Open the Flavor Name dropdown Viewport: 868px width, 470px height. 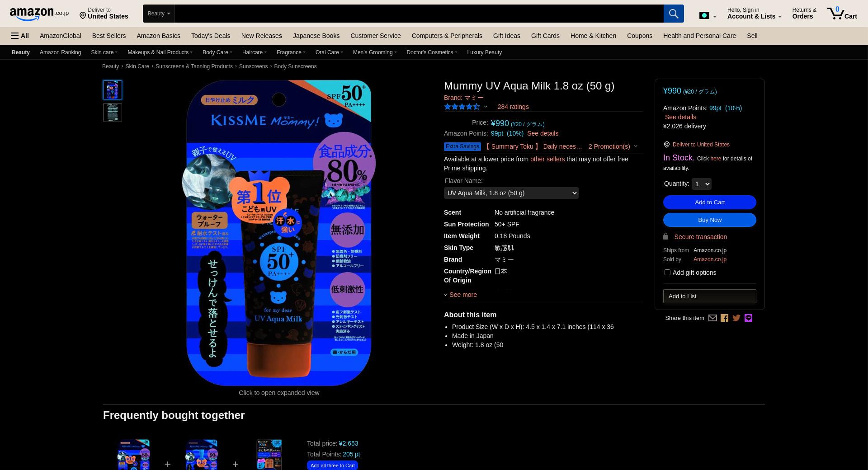click(511, 193)
